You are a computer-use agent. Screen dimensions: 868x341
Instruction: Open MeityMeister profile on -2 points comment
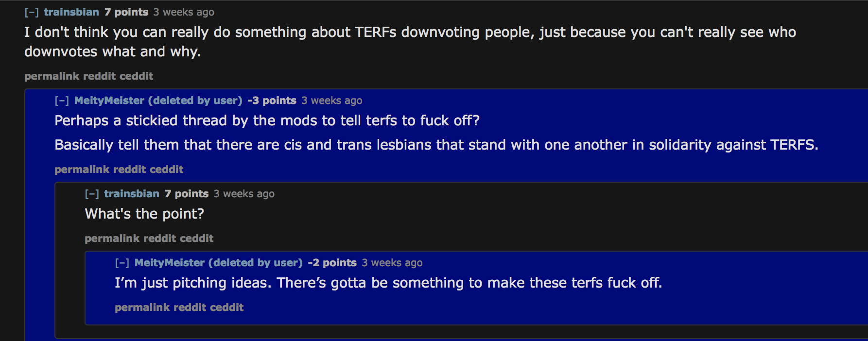[170, 263]
